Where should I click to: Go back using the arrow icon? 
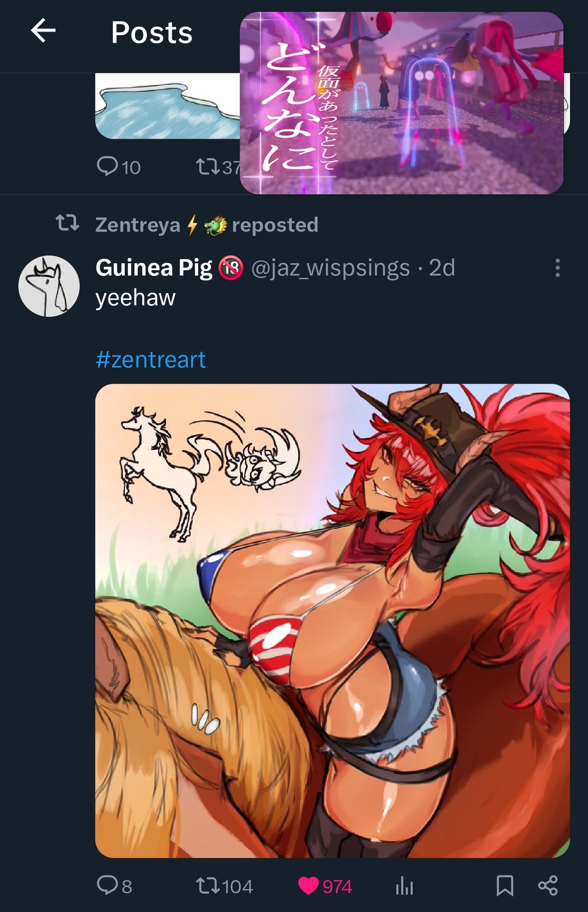click(43, 31)
